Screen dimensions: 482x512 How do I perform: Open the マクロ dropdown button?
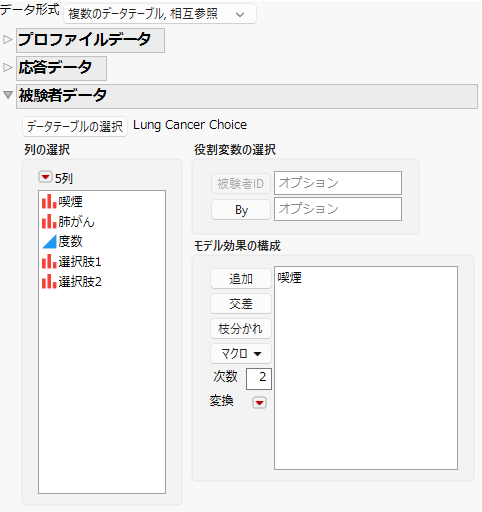click(241, 354)
